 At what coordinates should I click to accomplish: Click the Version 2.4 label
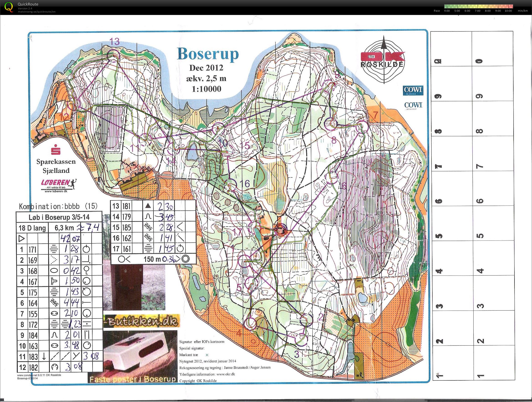tap(25, 8)
